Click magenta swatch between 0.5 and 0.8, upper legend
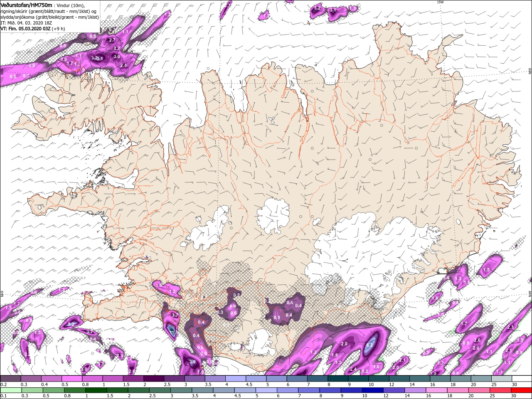Image resolution: width=532 pixels, height=399 pixels. click(72, 379)
